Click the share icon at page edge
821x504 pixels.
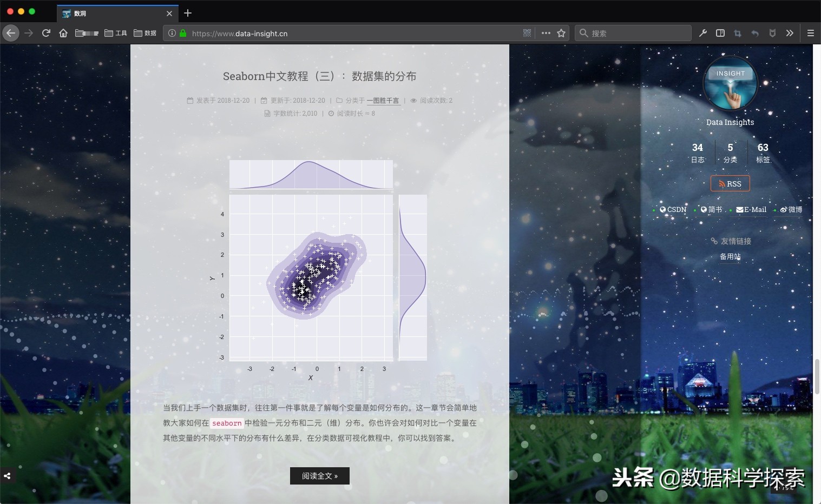click(x=7, y=476)
